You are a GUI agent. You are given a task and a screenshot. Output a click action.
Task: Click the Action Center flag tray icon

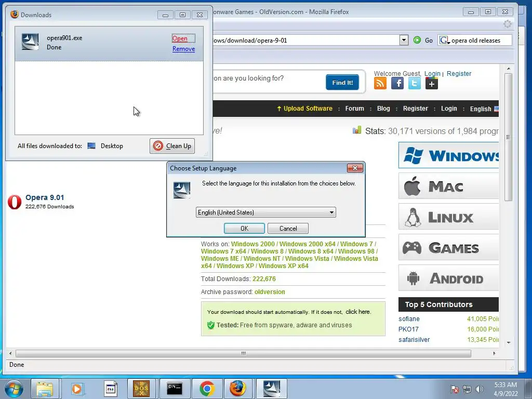pos(455,389)
